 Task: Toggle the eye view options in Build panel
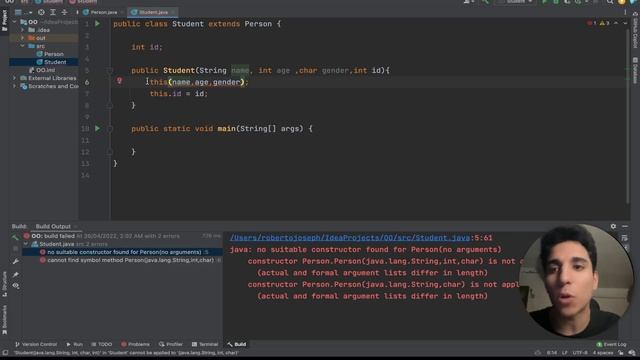pos(16,286)
